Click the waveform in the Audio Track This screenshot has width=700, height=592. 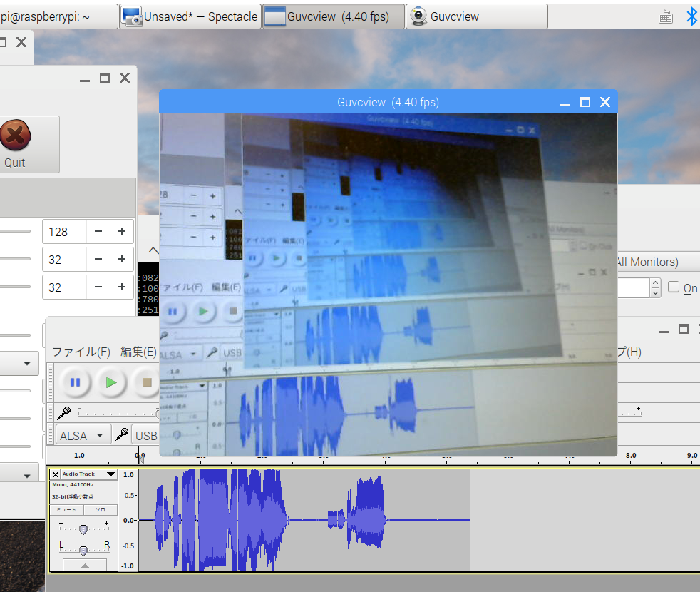click(304, 520)
